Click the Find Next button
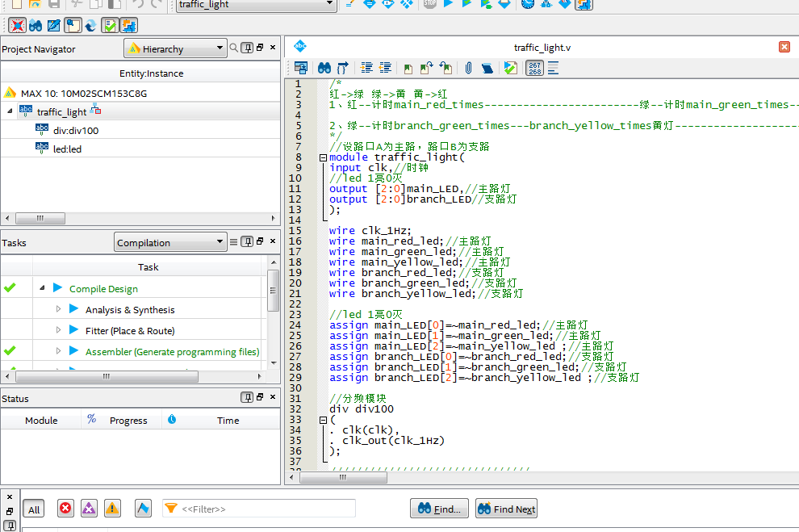The width and height of the screenshot is (799, 532). click(x=506, y=509)
